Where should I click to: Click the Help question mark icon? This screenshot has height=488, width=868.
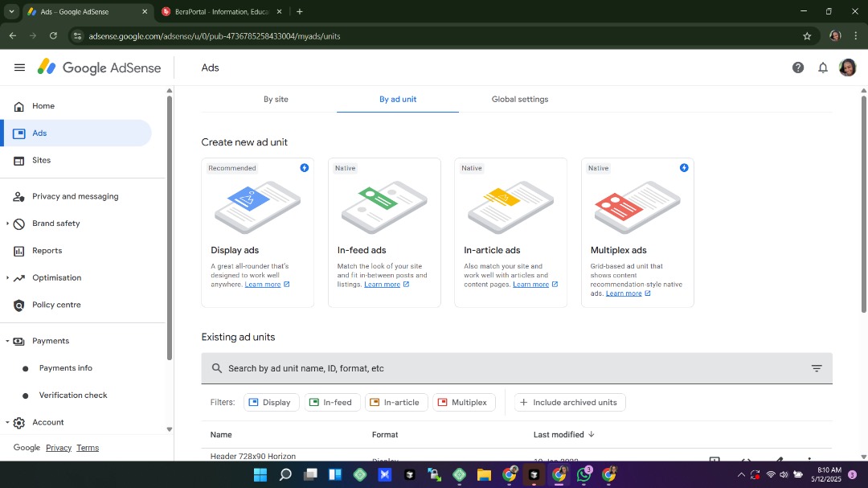coord(798,68)
